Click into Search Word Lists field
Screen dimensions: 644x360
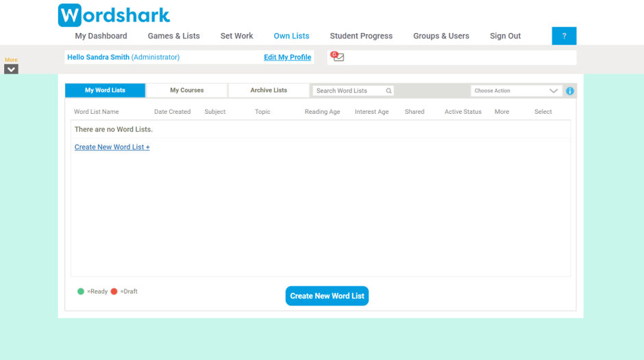[353, 91]
